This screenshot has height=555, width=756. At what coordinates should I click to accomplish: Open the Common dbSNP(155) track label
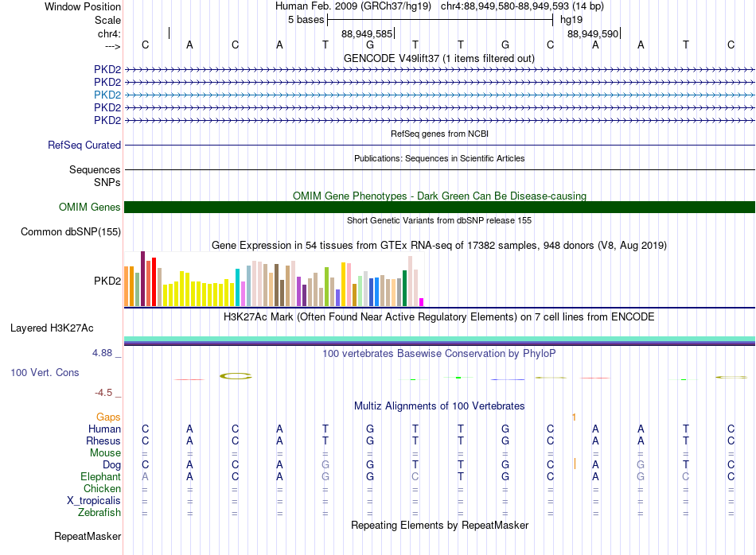click(x=70, y=231)
